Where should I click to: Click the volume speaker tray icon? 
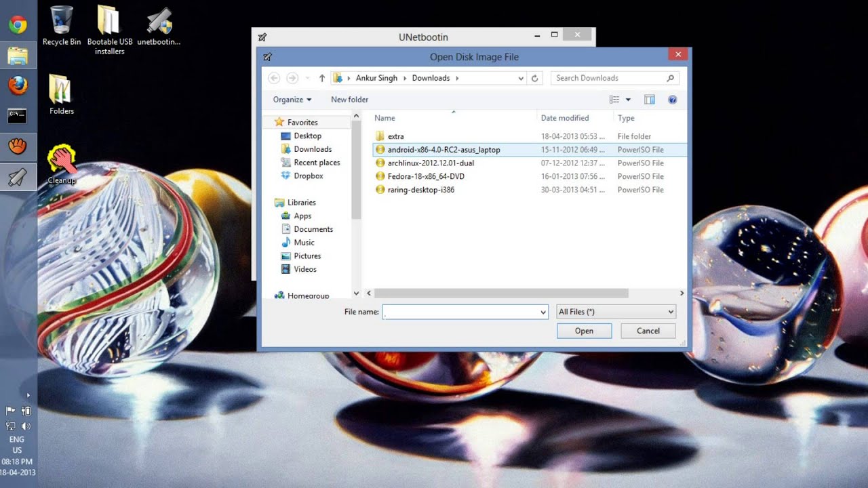pyautogui.click(x=26, y=426)
